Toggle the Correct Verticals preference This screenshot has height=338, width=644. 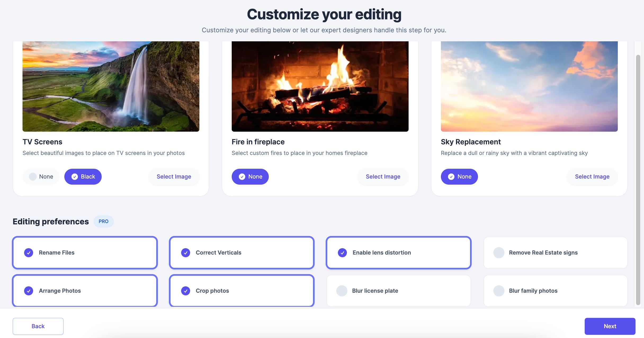coord(242,253)
